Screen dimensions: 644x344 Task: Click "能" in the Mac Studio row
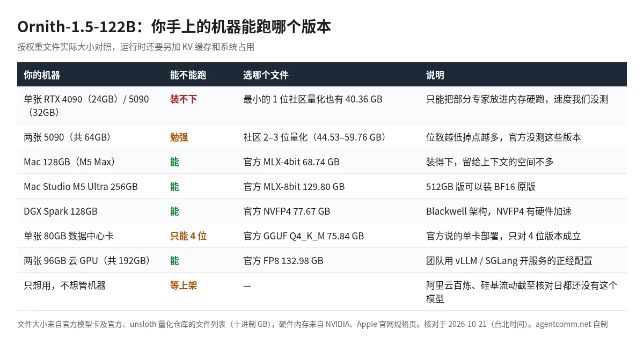coord(174,186)
